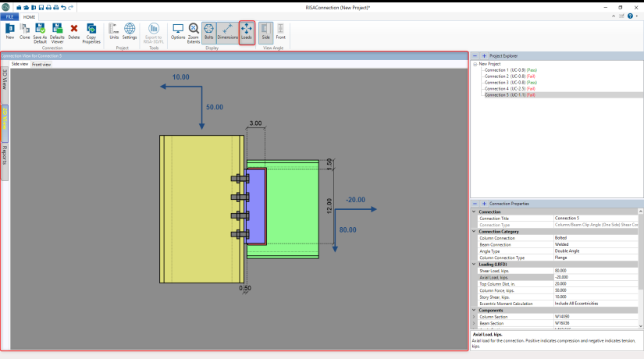Expand the Column Section property row
The image size is (644, 359).
(x=474, y=317)
